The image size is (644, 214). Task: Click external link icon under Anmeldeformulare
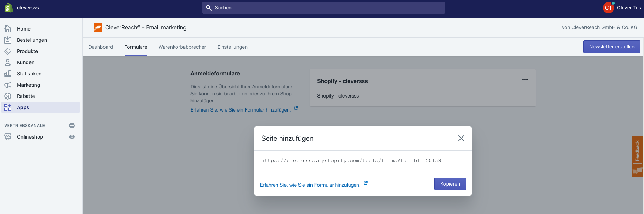[296, 108]
